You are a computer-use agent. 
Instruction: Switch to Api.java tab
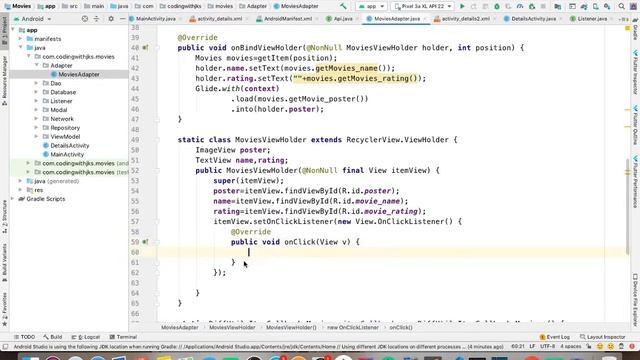(x=341, y=19)
